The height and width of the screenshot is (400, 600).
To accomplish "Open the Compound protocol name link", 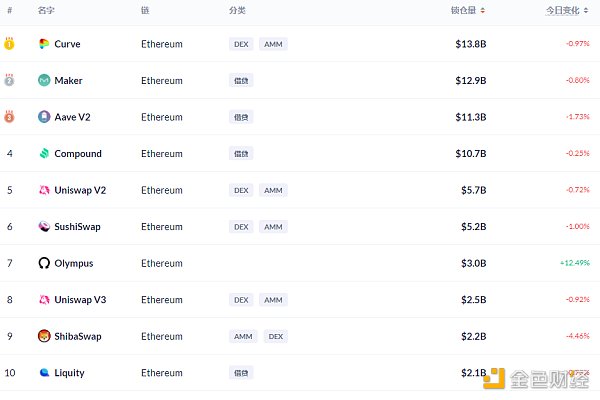I will [x=78, y=154].
